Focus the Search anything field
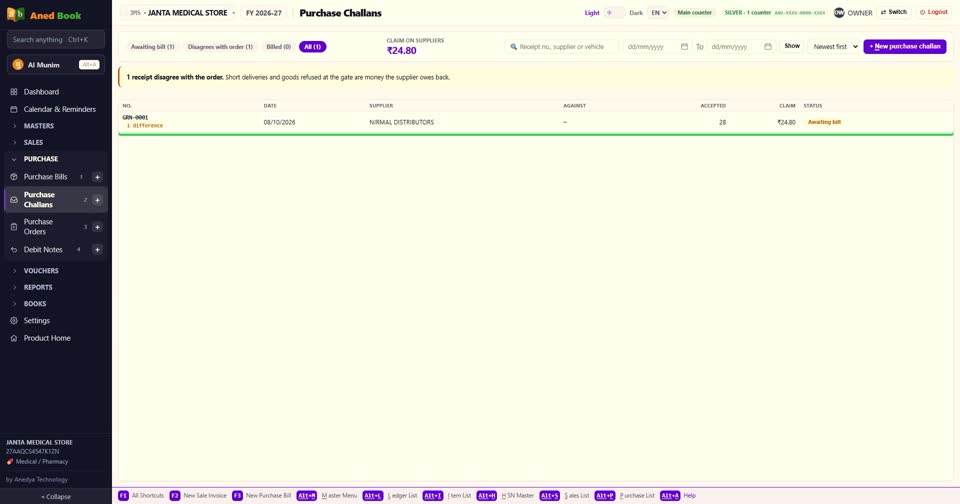960x504 pixels. pyautogui.click(x=56, y=40)
